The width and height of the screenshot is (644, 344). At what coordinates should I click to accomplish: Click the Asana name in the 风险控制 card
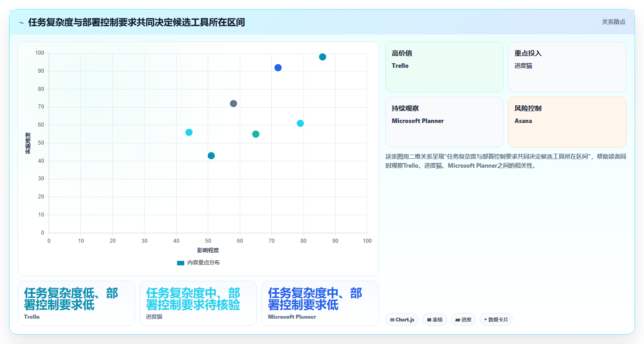click(523, 121)
